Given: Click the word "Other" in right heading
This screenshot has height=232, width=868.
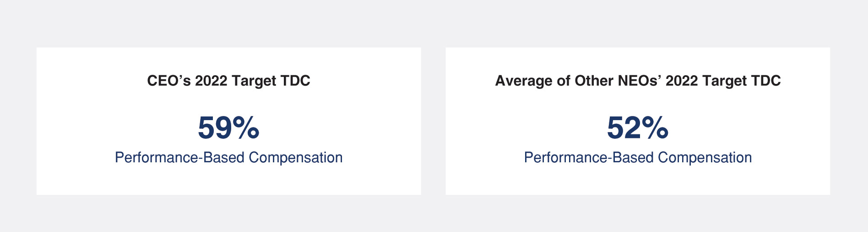Looking at the screenshot, I should point(594,81).
